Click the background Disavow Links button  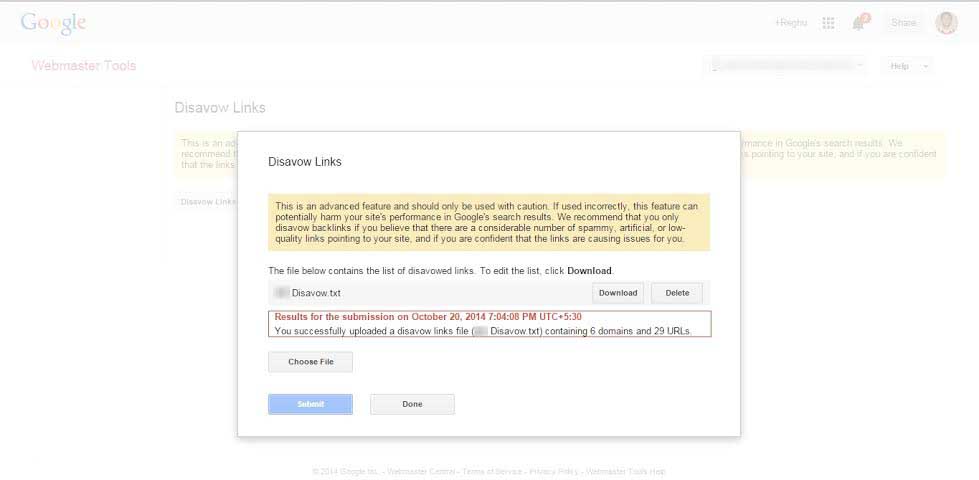coord(206,202)
